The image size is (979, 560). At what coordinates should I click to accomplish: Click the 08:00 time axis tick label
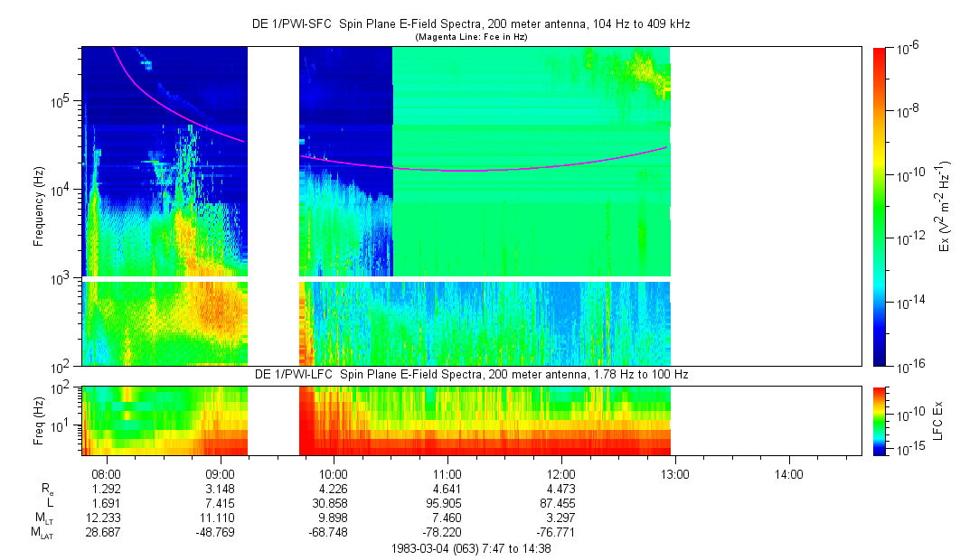click(x=107, y=473)
